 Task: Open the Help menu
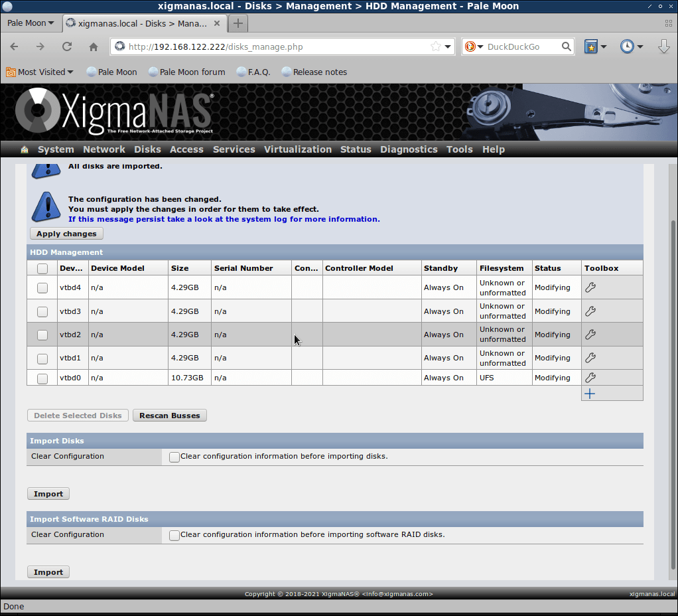[x=494, y=149]
